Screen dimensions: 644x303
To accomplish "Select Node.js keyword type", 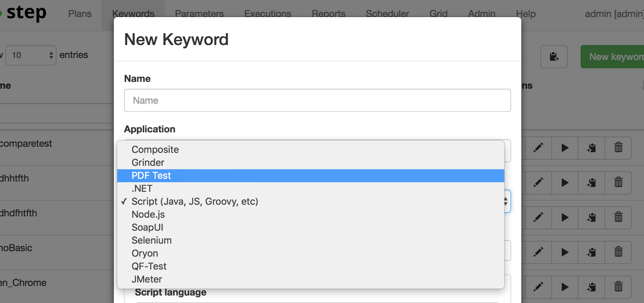I will pos(311,214).
